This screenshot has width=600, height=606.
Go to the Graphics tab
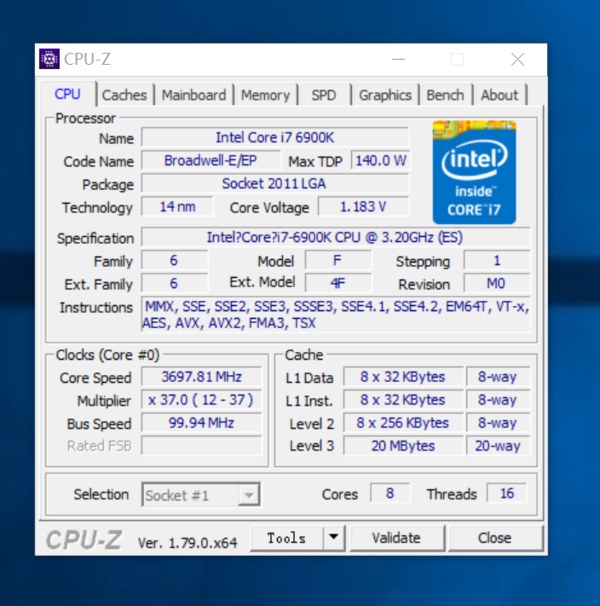385,95
